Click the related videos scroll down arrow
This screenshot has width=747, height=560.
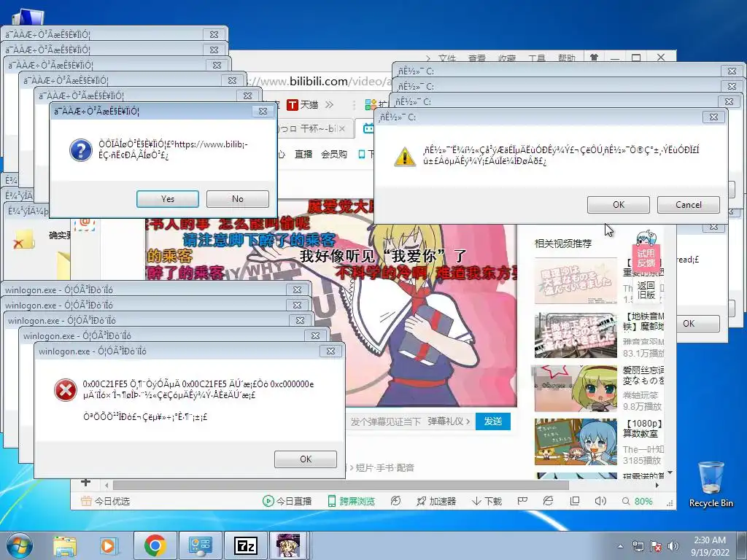coord(670,472)
